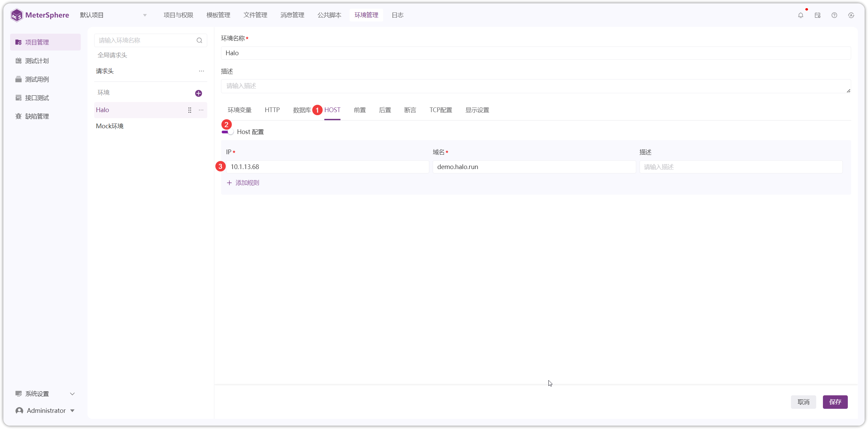The width and height of the screenshot is (868, 429).
Task: Click the 取消 button
Action: coord(804,402)
